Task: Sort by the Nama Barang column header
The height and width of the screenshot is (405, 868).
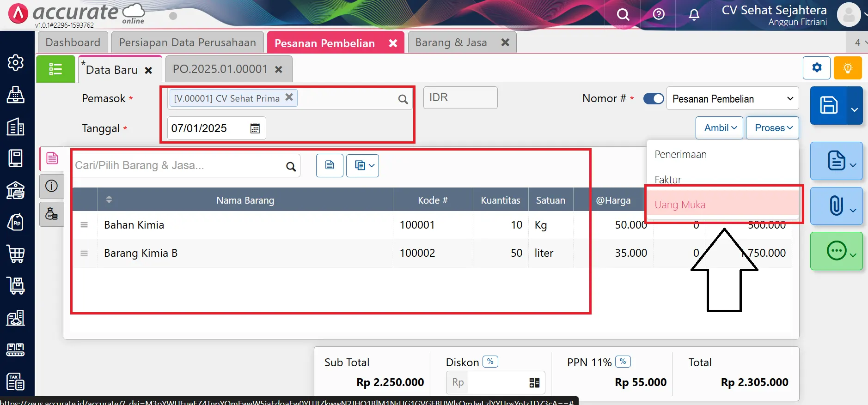Action: [x=245, y=200]
